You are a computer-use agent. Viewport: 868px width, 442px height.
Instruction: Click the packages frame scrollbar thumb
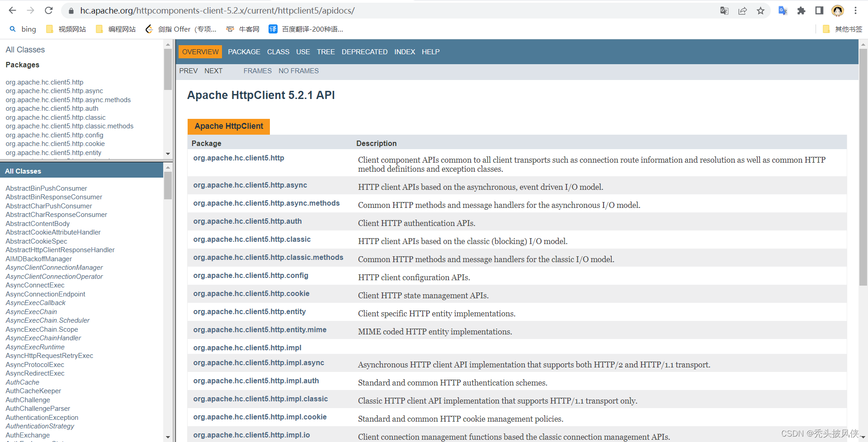pos(168,69)
